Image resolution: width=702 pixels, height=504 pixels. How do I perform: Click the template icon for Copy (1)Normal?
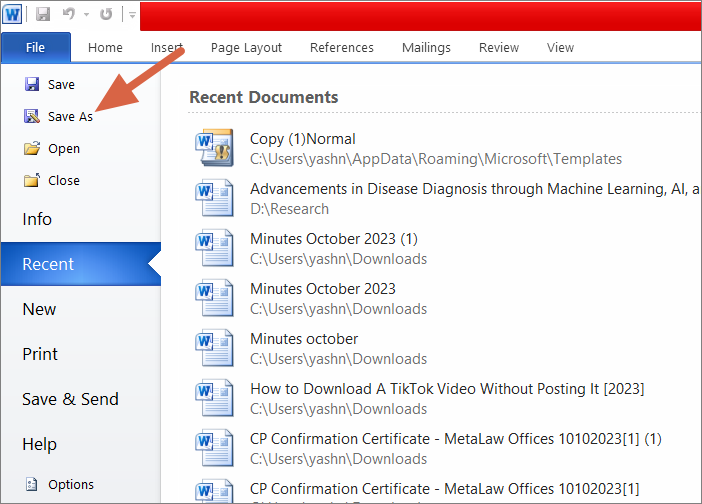214,148
